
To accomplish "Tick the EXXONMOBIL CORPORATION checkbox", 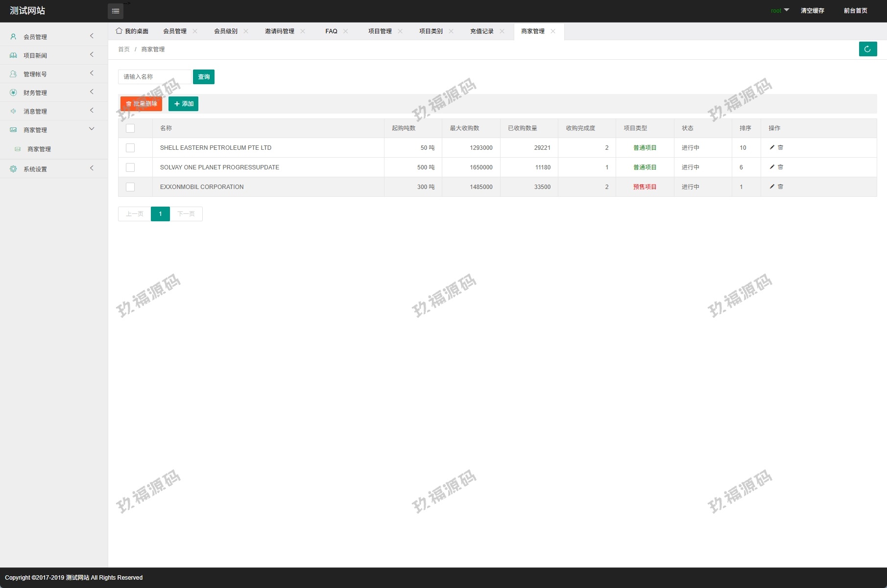I will [x=130, y=187].
